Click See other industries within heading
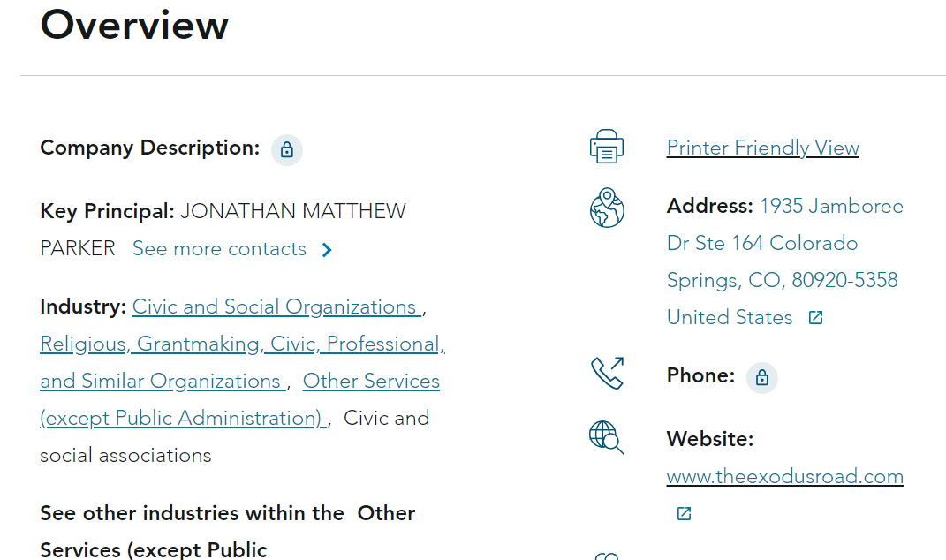 (192, 514)
